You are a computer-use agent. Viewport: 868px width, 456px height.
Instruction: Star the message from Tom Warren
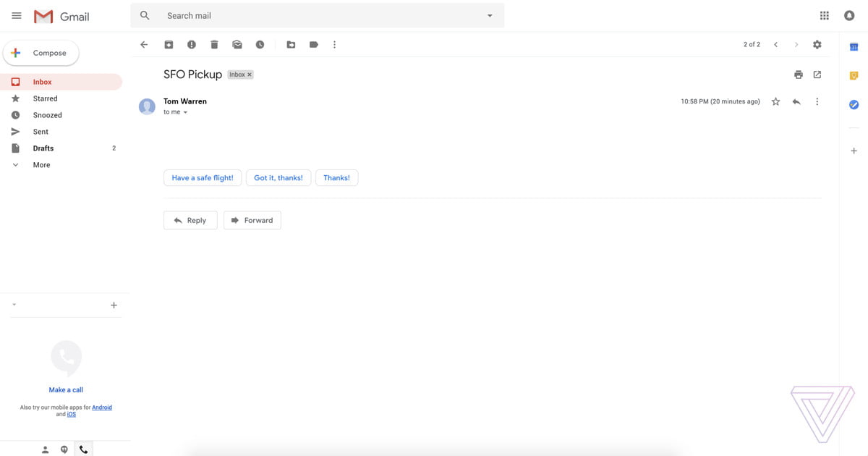pyautogui.click(x=775, y=102)
